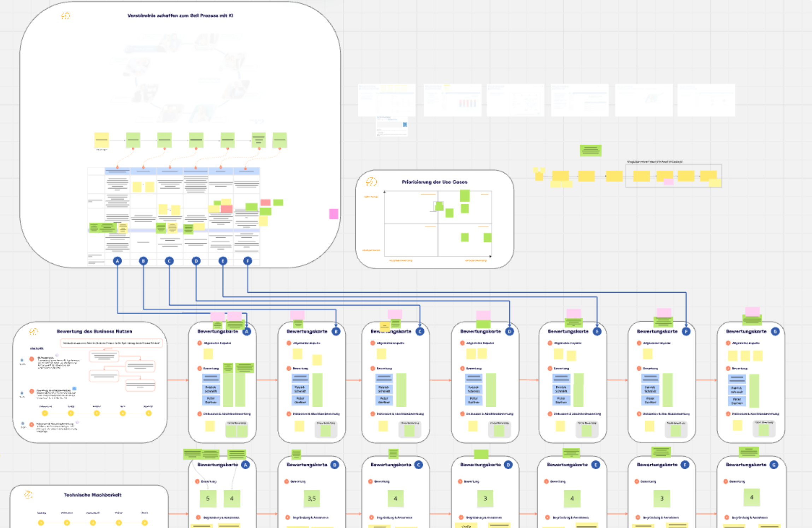Select green sticky above the yellow process chain
Screen dimensions: 812x528
tap(590, 151)
